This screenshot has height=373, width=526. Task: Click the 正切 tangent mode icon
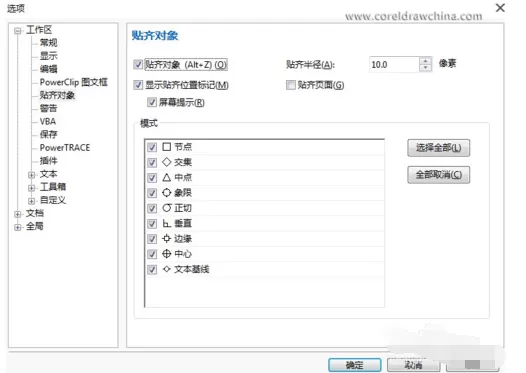(x=166, y=208)
